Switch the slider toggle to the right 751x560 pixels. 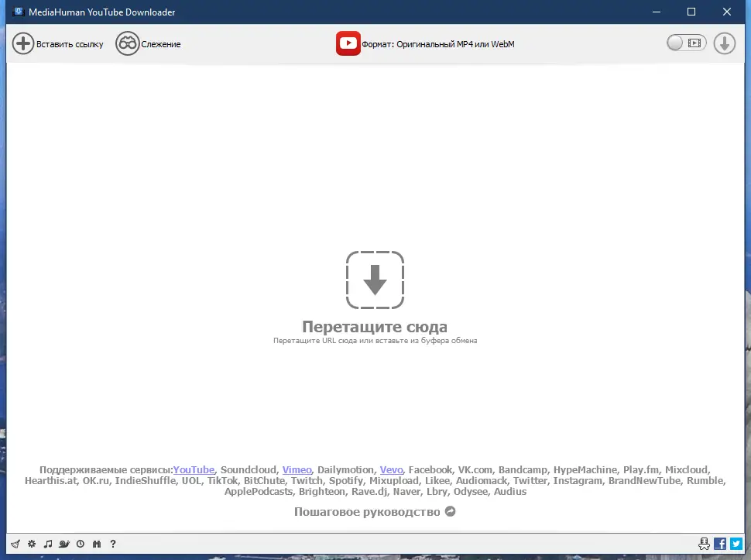(x=686, y=43)
